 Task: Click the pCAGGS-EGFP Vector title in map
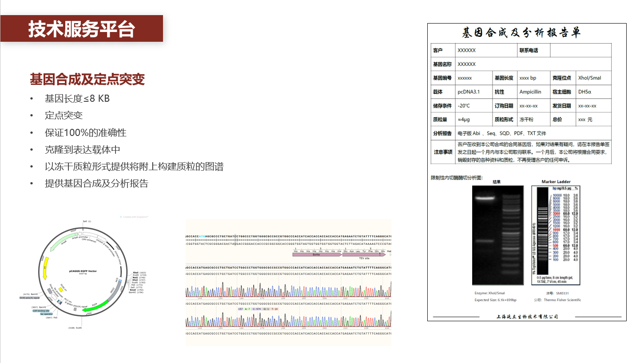tap(83, 271)
